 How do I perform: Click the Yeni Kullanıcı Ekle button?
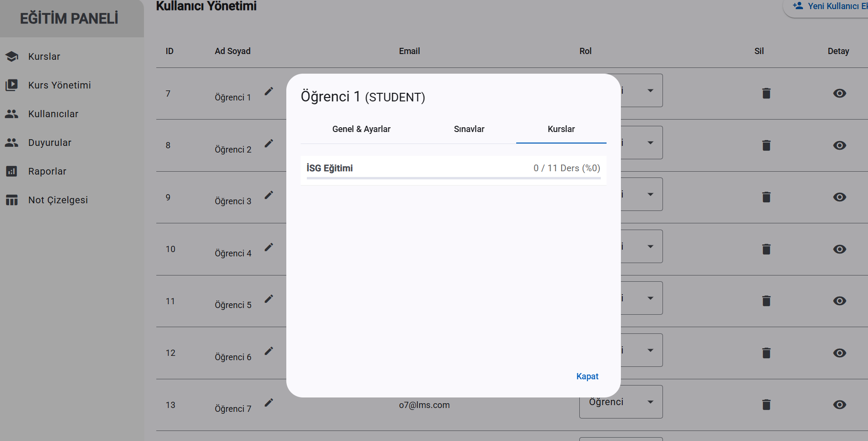[830, 7]
